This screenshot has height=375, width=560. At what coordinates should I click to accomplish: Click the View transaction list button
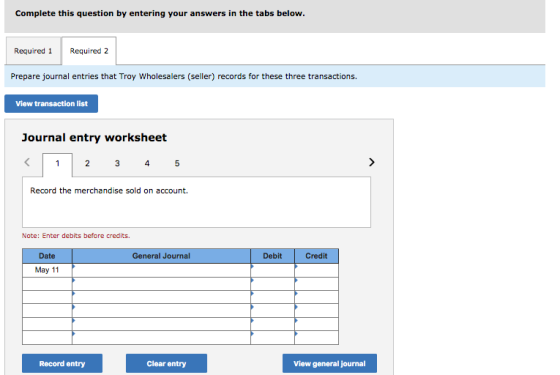51,104
